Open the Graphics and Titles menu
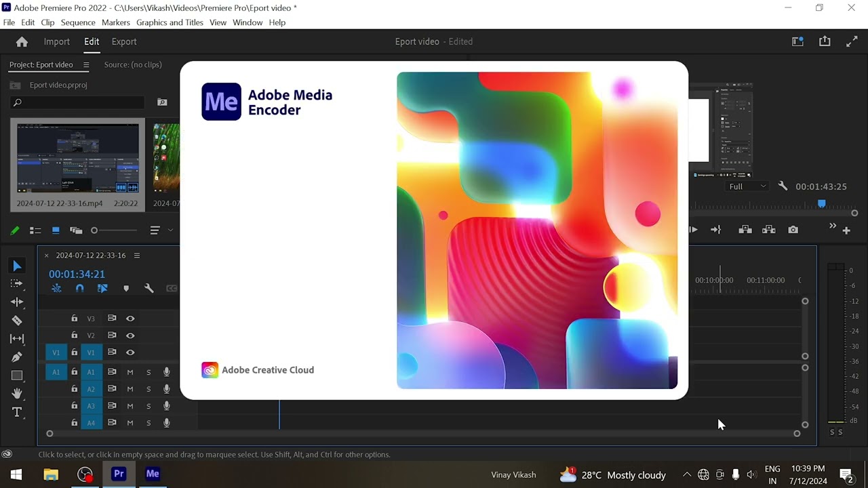 pos(170,22)
